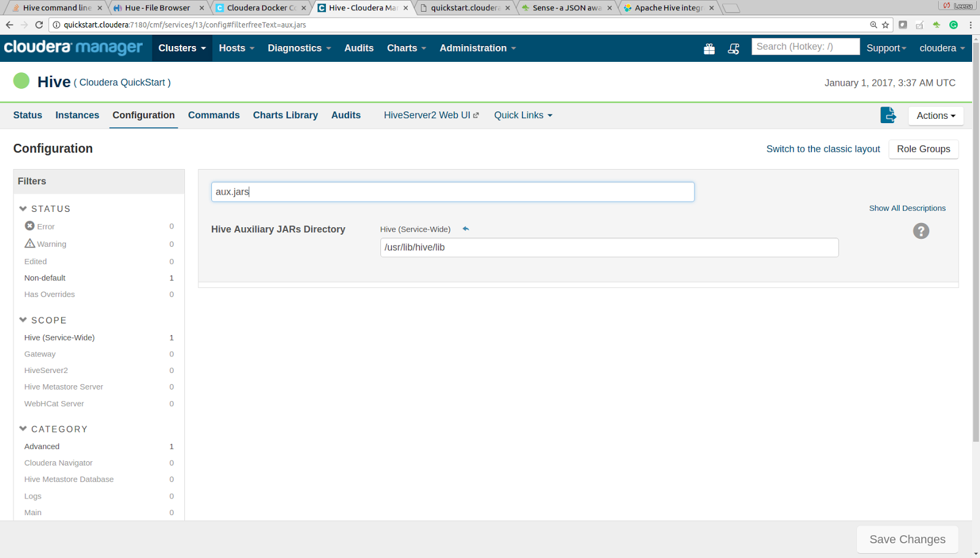The image size is (980, 558).
Task: Open the Charts dropdown menu
Action: (406, 48)
